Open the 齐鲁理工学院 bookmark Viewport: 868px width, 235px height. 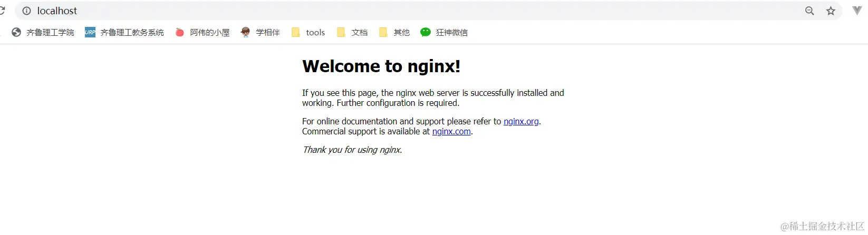coord(43,32)
